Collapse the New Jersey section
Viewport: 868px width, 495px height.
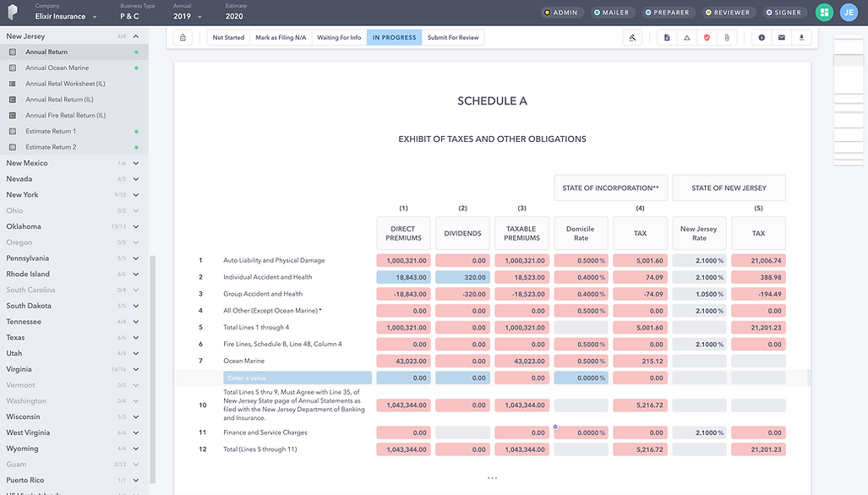[135, 36]
